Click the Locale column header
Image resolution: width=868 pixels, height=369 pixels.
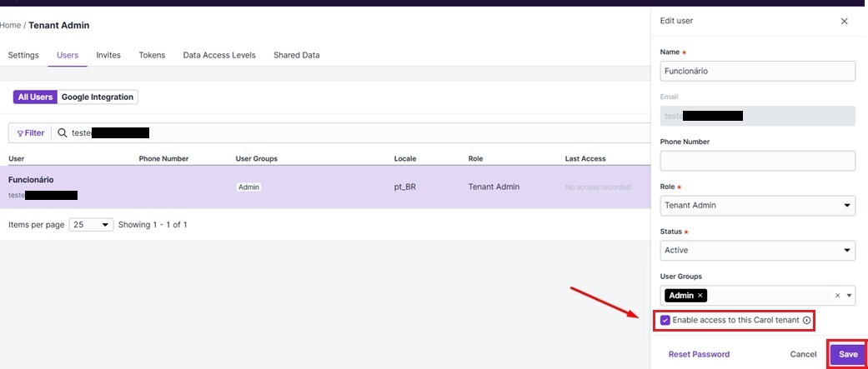[405, 159]
